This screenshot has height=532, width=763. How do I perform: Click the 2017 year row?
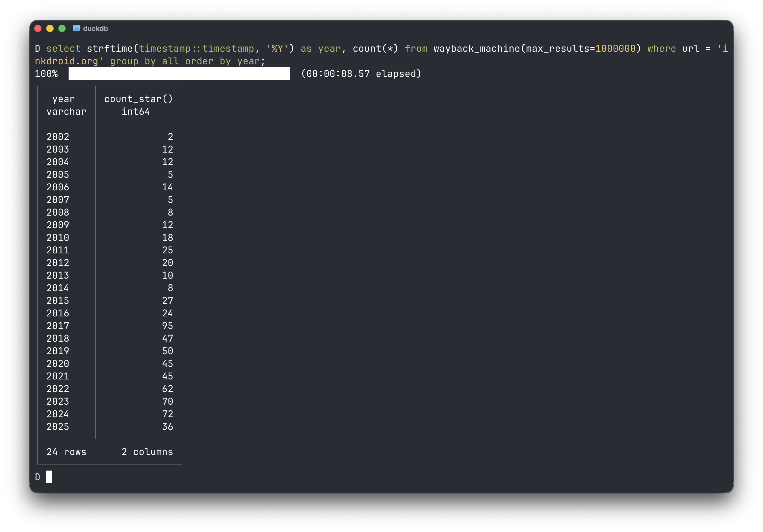tap(58, 326)
